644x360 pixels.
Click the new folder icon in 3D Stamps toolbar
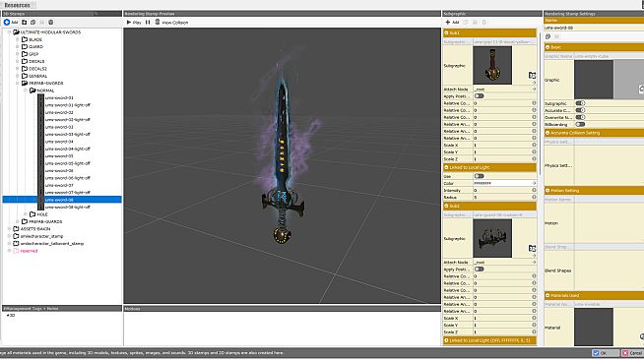pyautogui.click(x=25, y=23)
